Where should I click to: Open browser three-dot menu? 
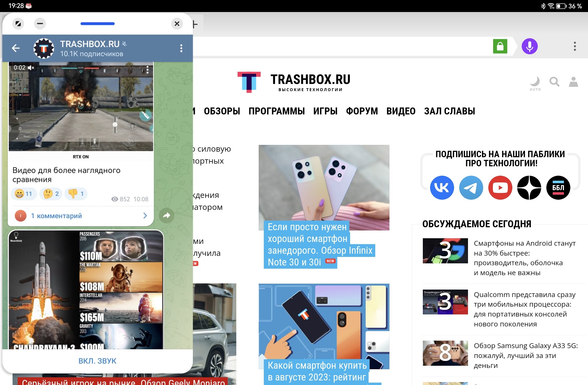pos(575,46)
